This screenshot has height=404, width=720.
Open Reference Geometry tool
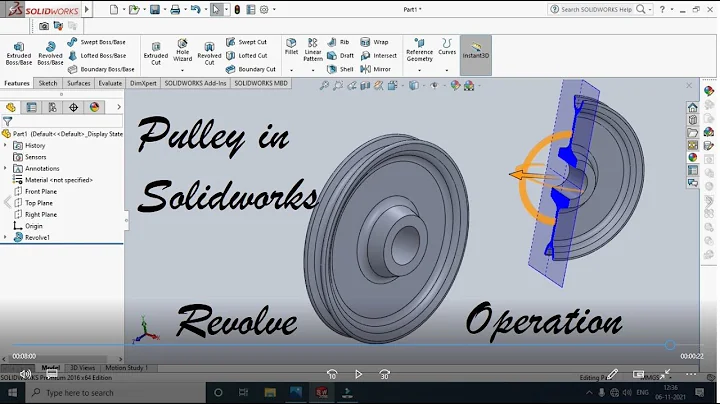419,50
